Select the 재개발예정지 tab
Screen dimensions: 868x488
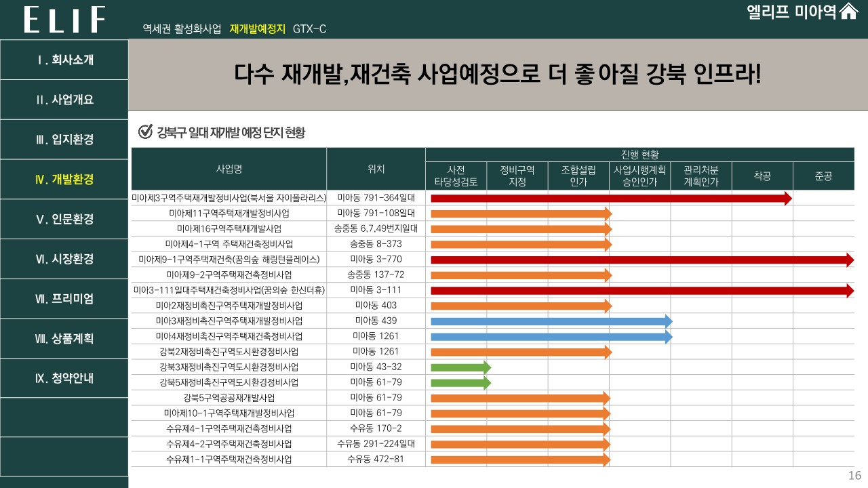click(x=257, y=29)
